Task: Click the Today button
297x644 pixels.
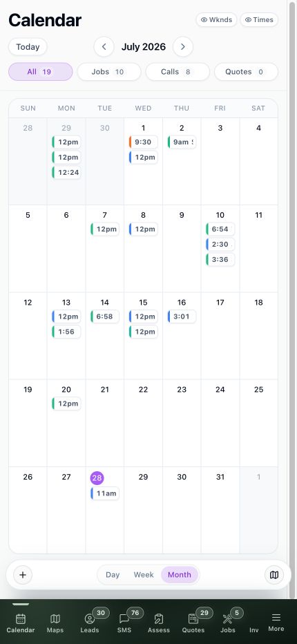Action: click(28, 47)
